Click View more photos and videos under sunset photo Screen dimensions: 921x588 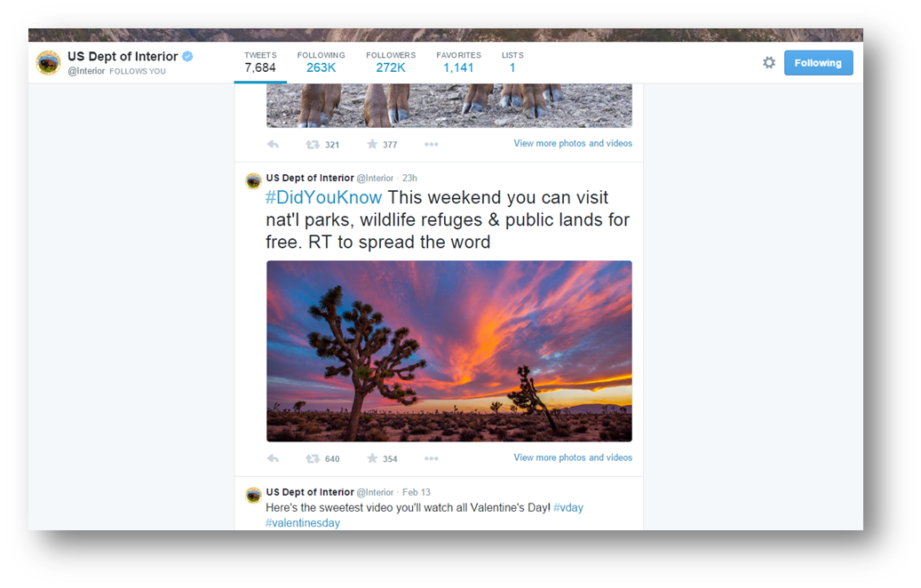coord(573,457)
